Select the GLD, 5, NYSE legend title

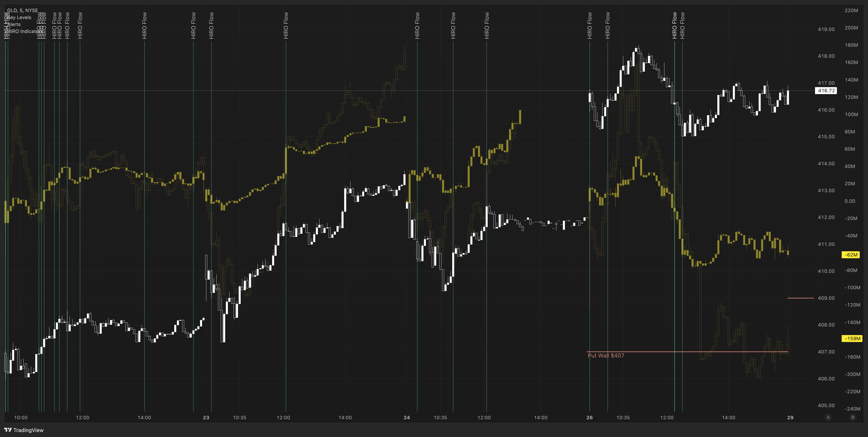23,11
